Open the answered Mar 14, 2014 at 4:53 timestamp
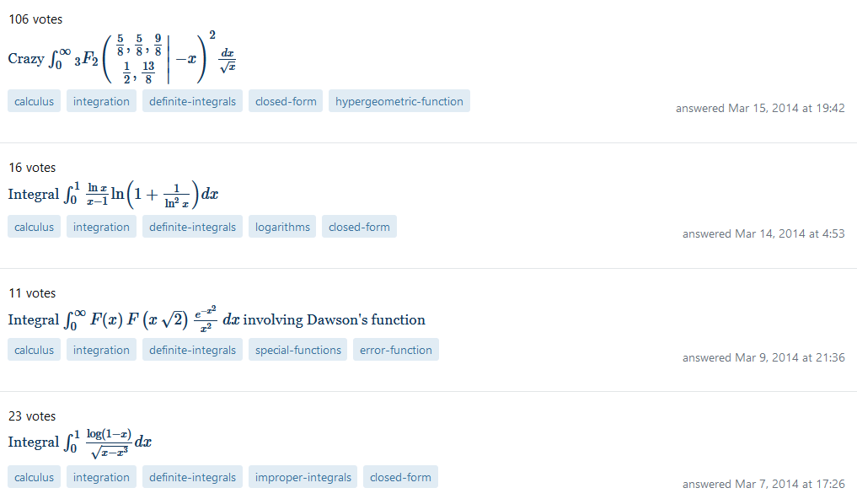This screenshot has height=504, width=857. click(763, 234)
